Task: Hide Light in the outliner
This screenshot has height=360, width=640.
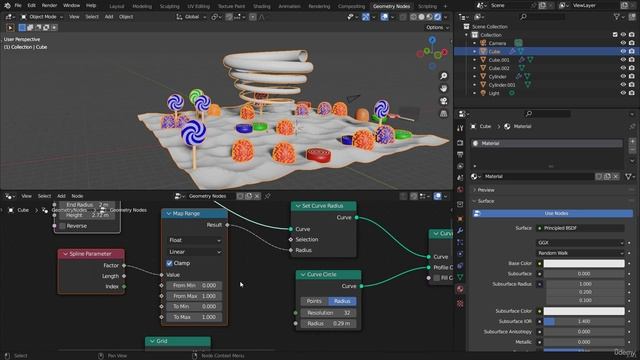Action: [623, 93]
